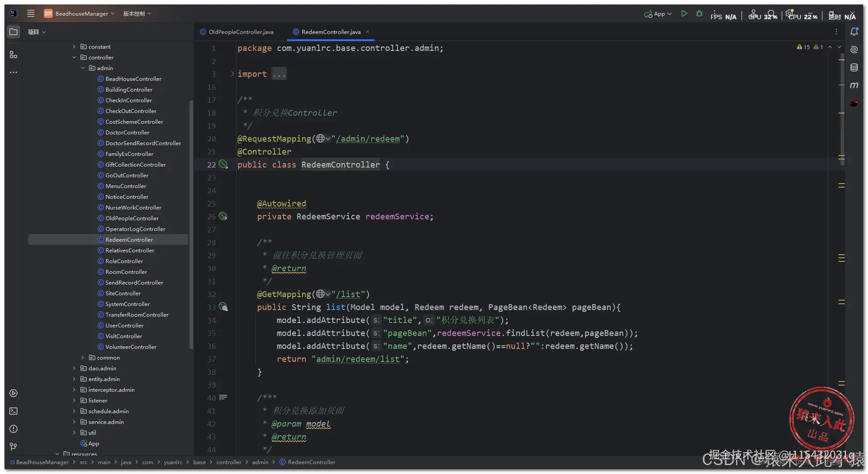868x474 pixels.
Task: Open the Database tool window
Action: pos(854,67)
